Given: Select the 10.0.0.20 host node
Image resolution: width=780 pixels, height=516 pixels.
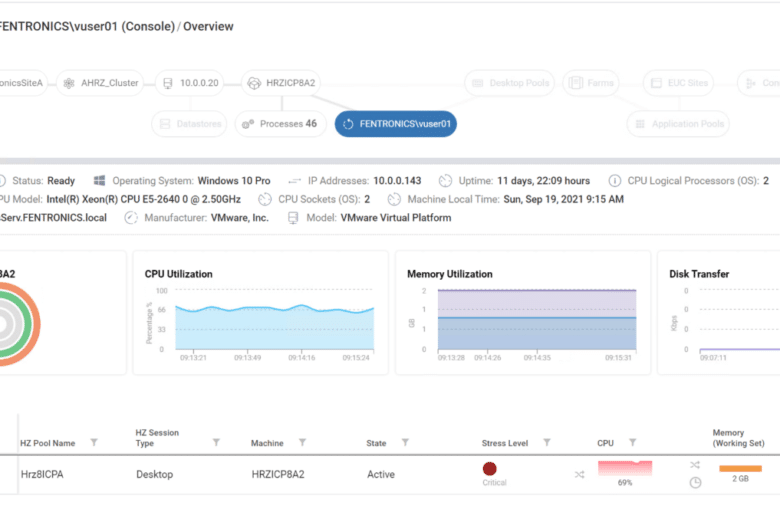Looking at the screenshot, I should [x=190, y=83].
